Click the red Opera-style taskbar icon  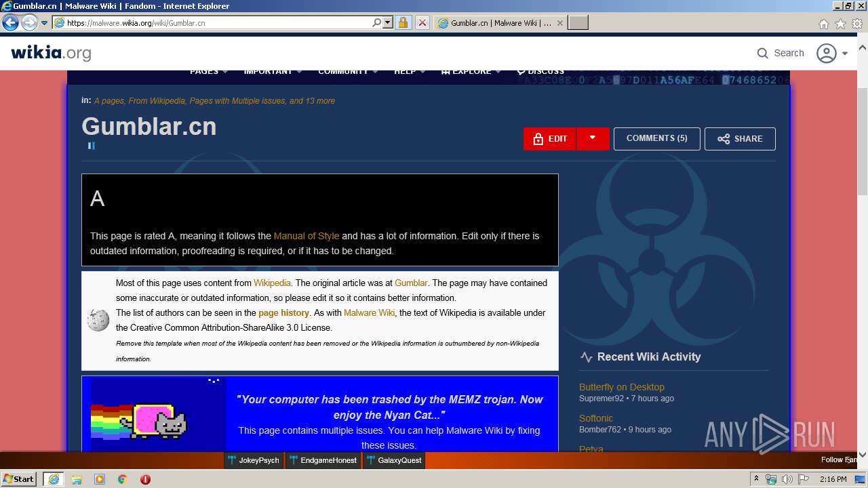click(145, 479)
